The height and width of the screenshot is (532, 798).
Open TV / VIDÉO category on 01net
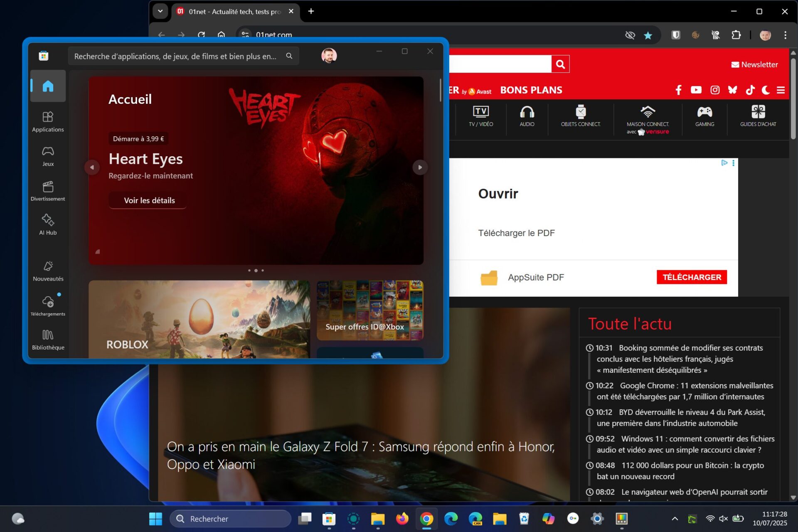481,116
